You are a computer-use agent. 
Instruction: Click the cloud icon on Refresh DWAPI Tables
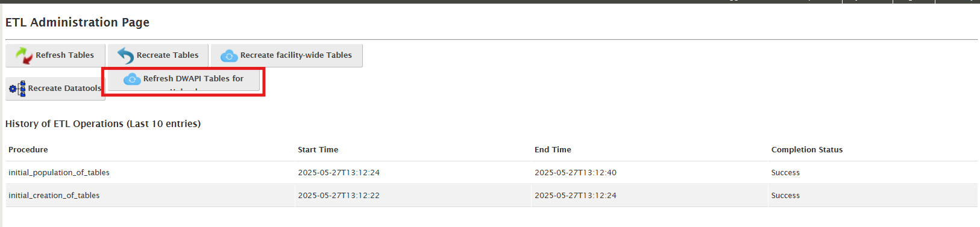point(132,79)
